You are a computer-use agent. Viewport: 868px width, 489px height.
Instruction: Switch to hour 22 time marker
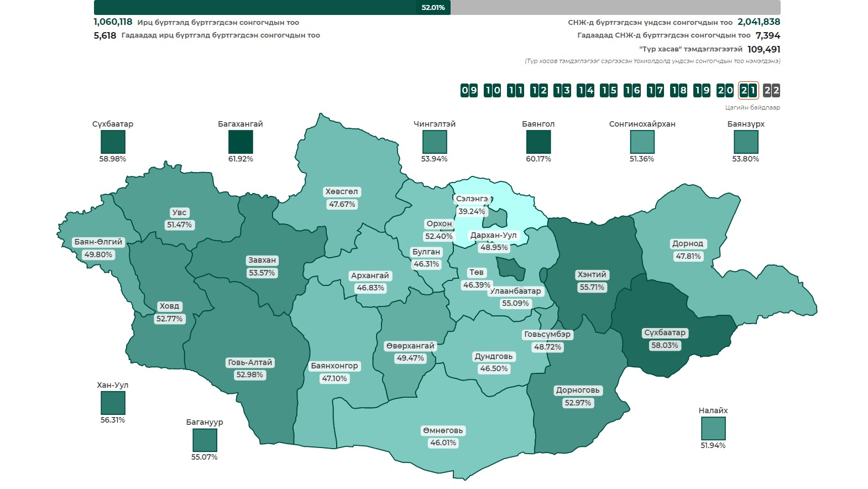point(771,90)
